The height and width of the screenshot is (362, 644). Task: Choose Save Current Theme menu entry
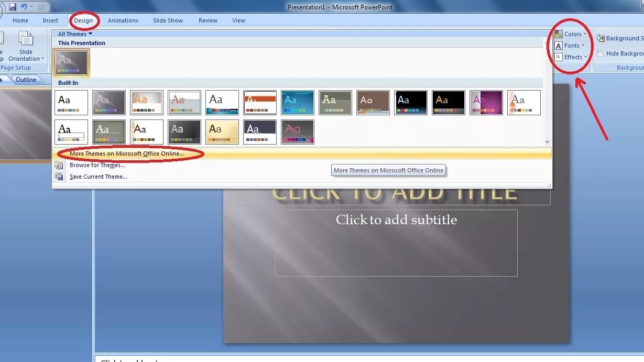[99, 177]
